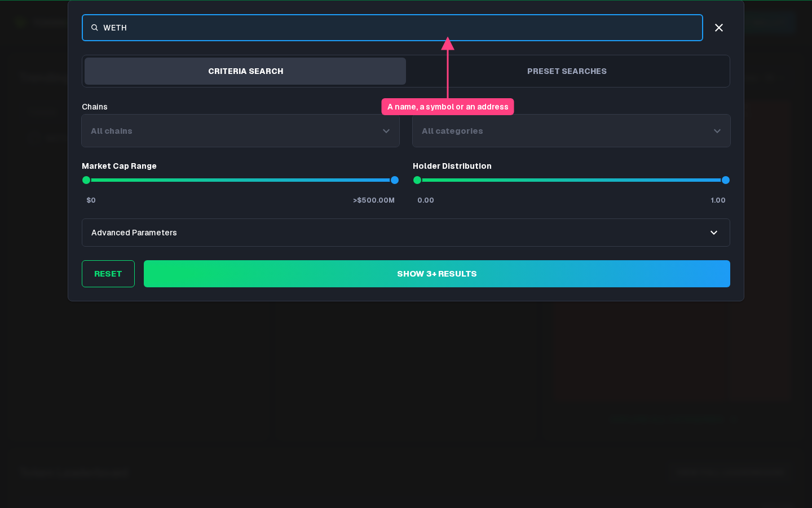Click the $0 market cap value
Image resolution: width=812 pixels, height=508 pixels.
(x=91, y=200)
